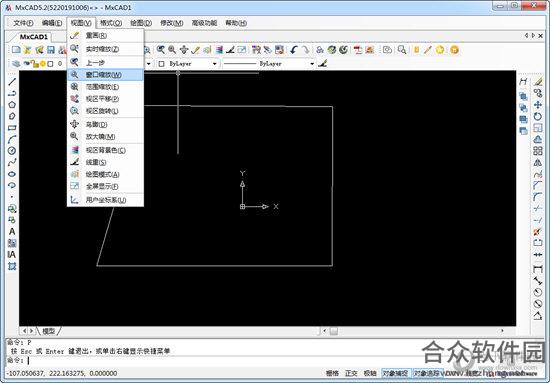
Task: Open the 修改(M) menu
Action: click(172, 23)
